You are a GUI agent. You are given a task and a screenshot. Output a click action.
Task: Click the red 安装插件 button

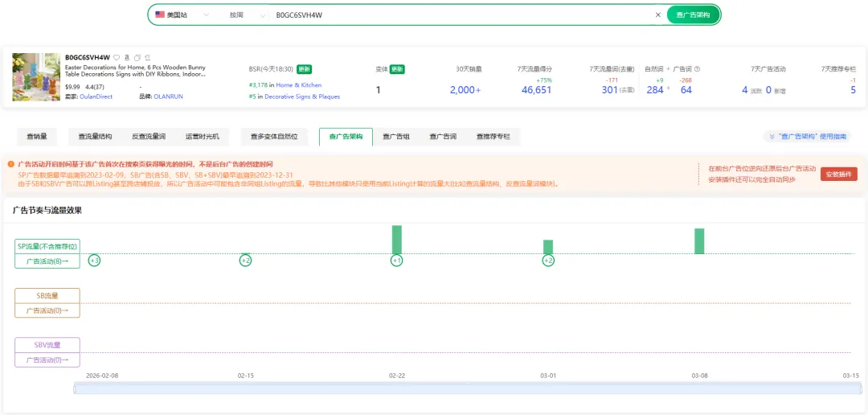[838, 174]
